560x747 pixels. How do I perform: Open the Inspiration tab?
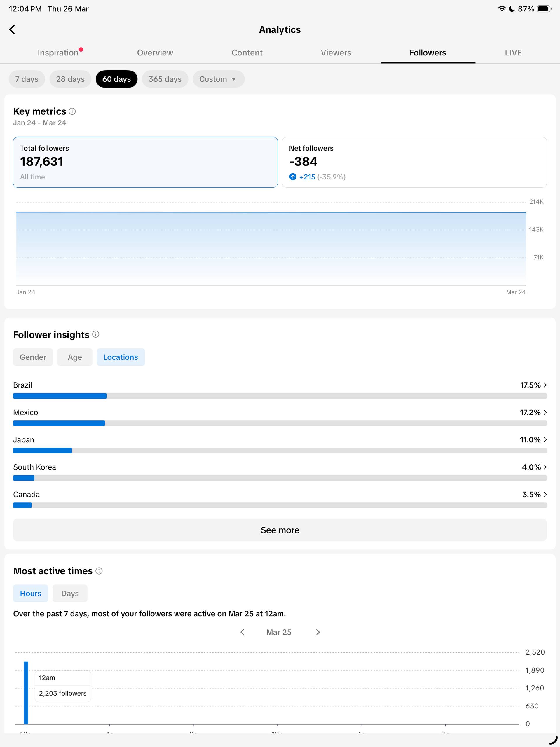(58, 53)
